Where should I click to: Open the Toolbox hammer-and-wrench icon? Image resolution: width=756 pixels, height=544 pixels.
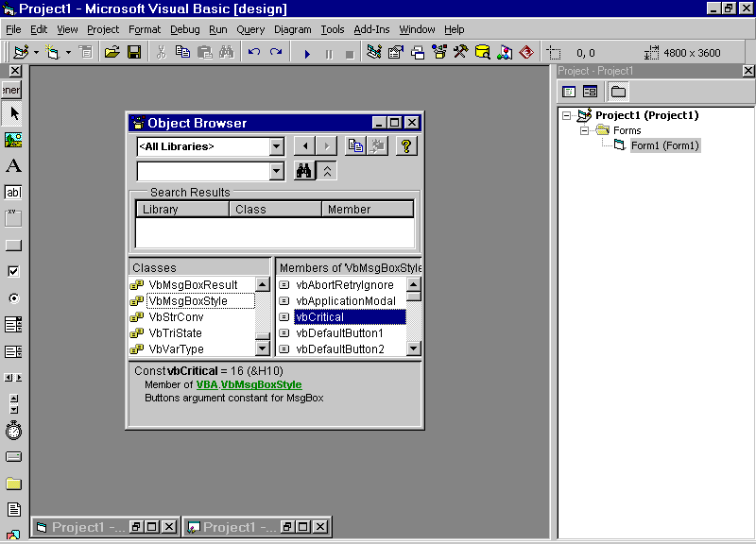[460, 52]
